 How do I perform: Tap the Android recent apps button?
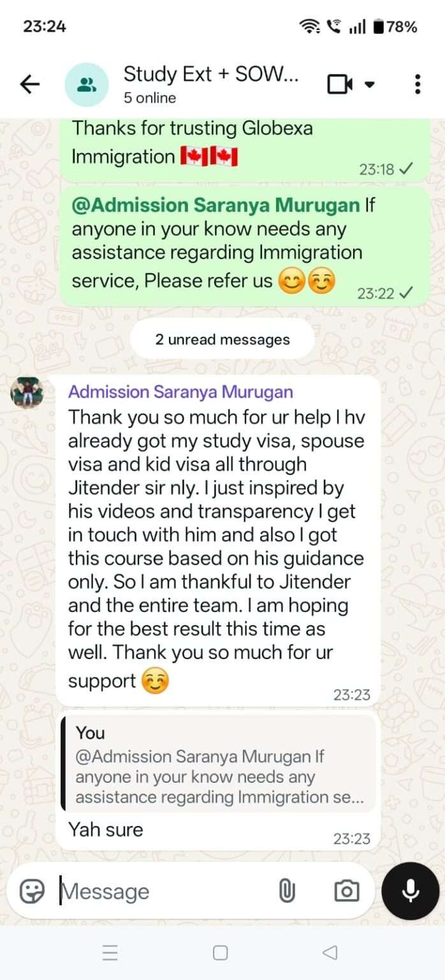point(110,953)
